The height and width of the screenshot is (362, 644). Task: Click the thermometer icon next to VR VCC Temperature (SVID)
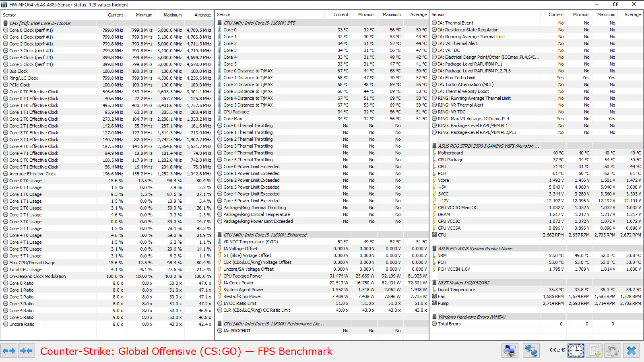pos(220,242)
